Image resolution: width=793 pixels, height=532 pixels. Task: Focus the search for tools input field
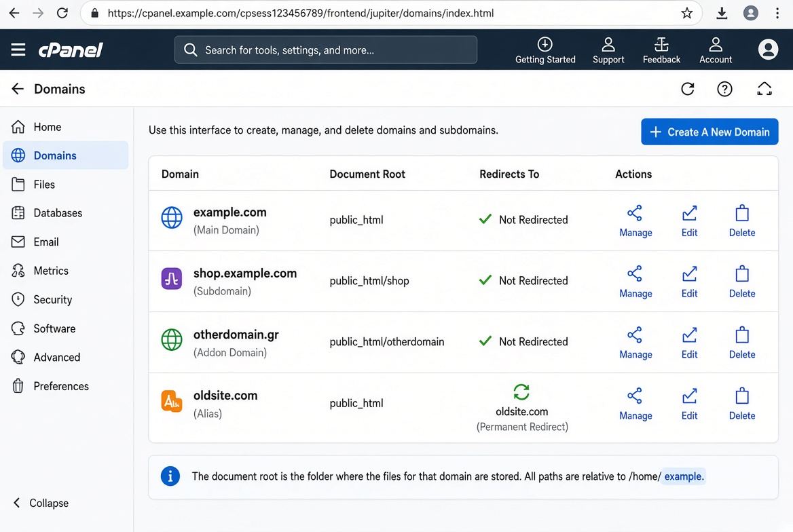[x=326, y=50]
